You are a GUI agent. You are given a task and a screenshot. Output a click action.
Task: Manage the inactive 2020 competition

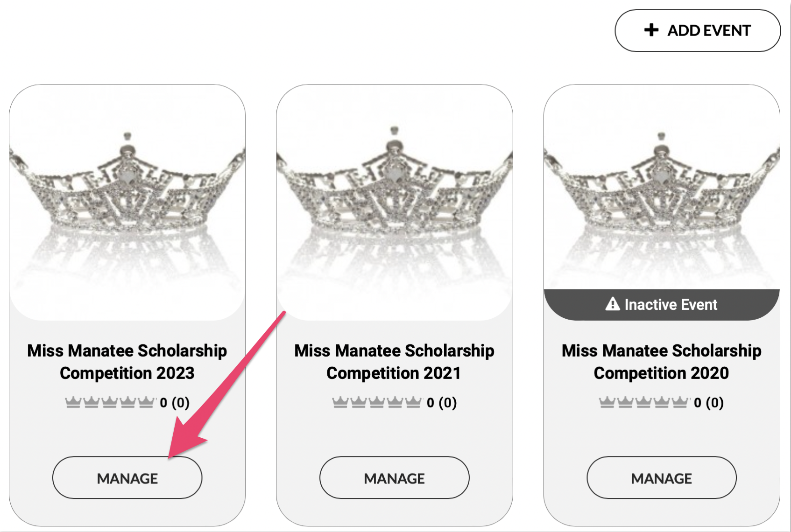661,478
